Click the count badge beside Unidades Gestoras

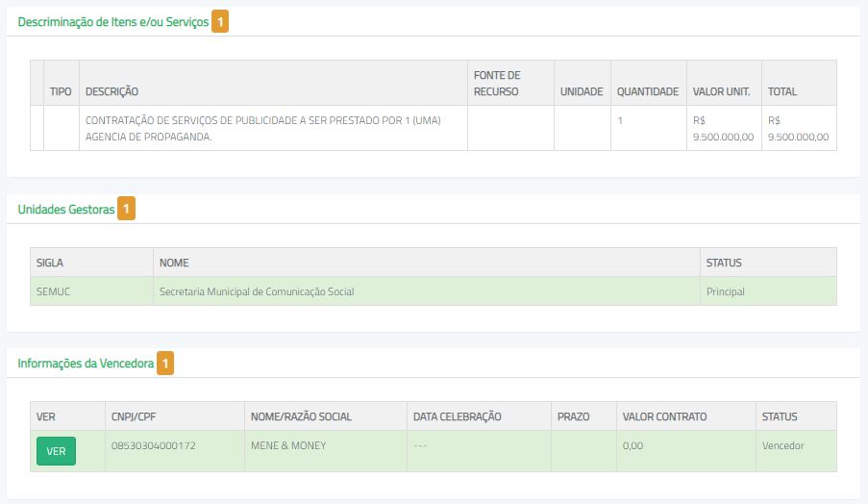(x=126, y=209)
